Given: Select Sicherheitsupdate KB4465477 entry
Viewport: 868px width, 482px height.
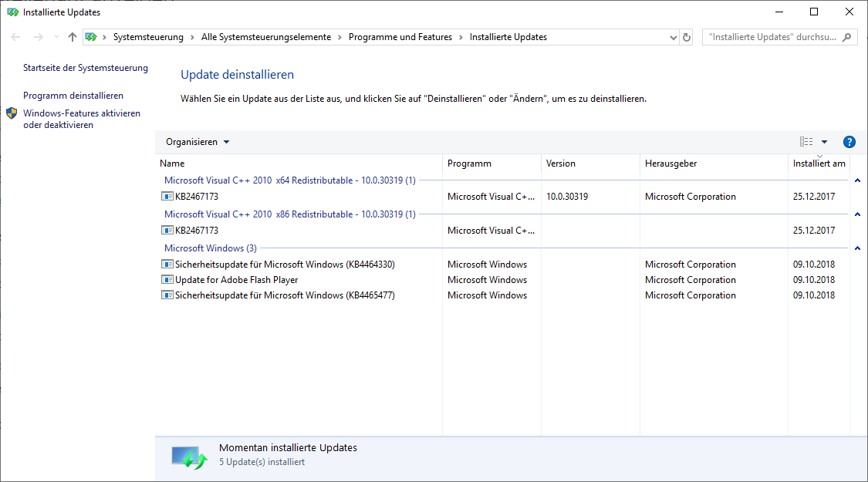Looking at the screenshot, I should [285, 295].
